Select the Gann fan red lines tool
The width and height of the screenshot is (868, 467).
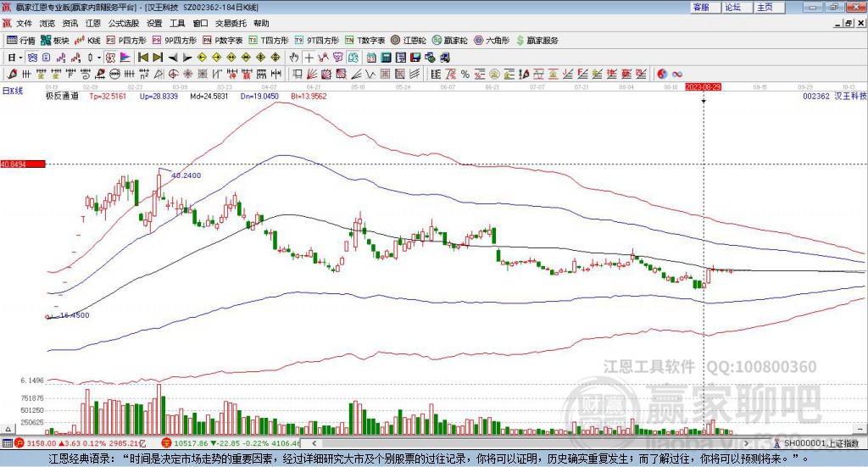312,74
